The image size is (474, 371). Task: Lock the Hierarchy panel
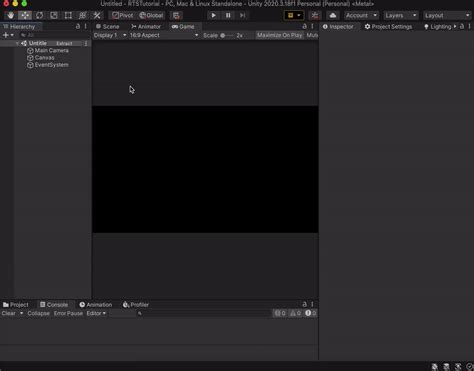point(78,26)
